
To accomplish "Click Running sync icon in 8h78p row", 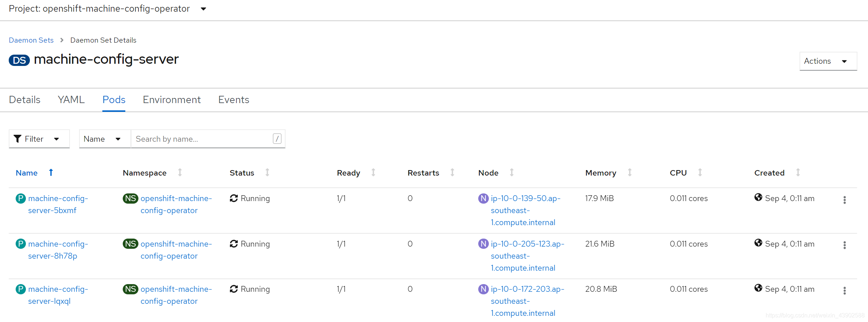I will (x=234, y=244).
